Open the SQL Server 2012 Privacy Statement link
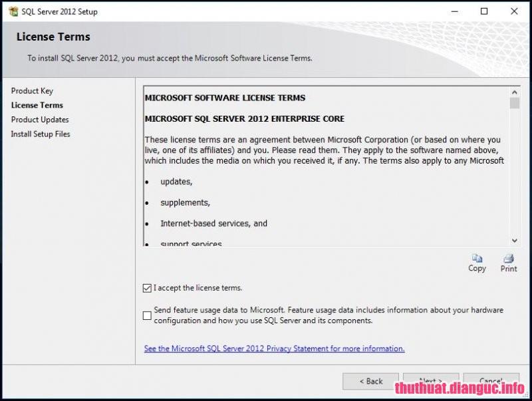 274,348
